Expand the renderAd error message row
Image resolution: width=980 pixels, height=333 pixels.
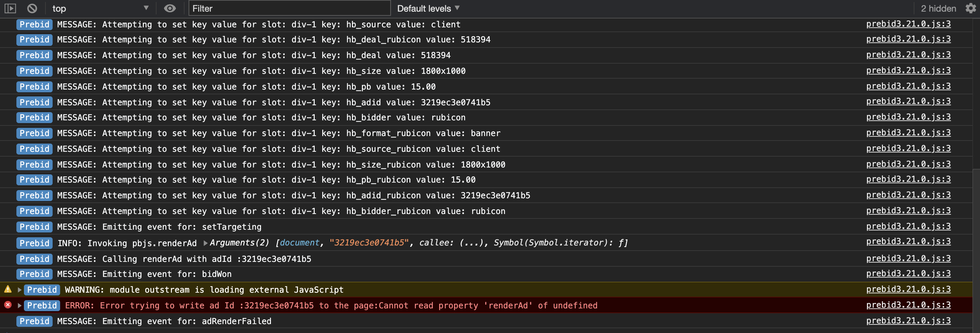(19, 306)
